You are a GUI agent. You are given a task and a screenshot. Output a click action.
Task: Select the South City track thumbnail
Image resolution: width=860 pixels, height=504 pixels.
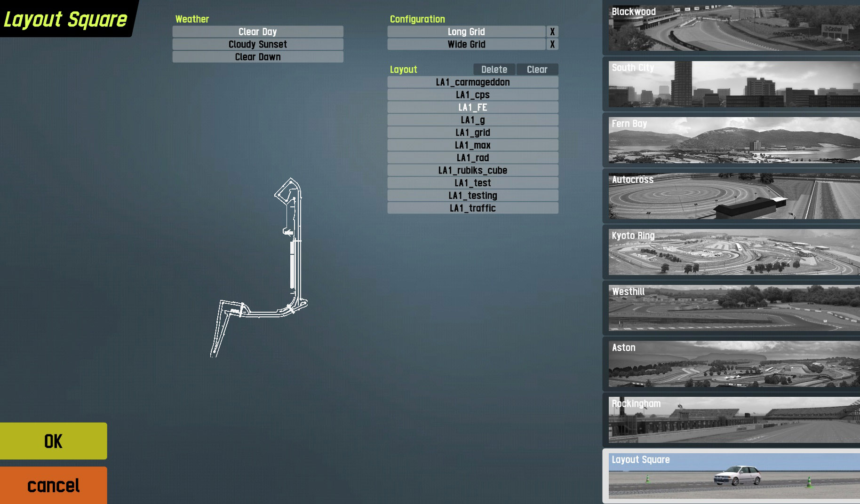pos(734,84)
